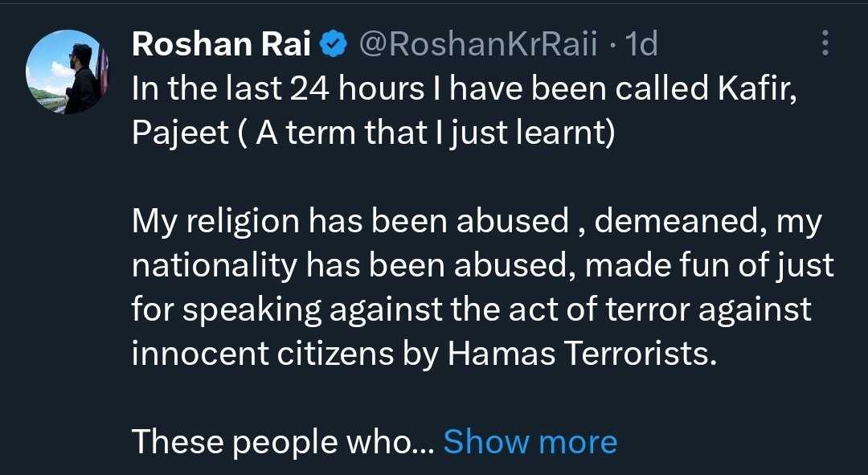Click the truncated text 'These people who…'
This screenshot has height=475, width=868.
tap(282, 441)
